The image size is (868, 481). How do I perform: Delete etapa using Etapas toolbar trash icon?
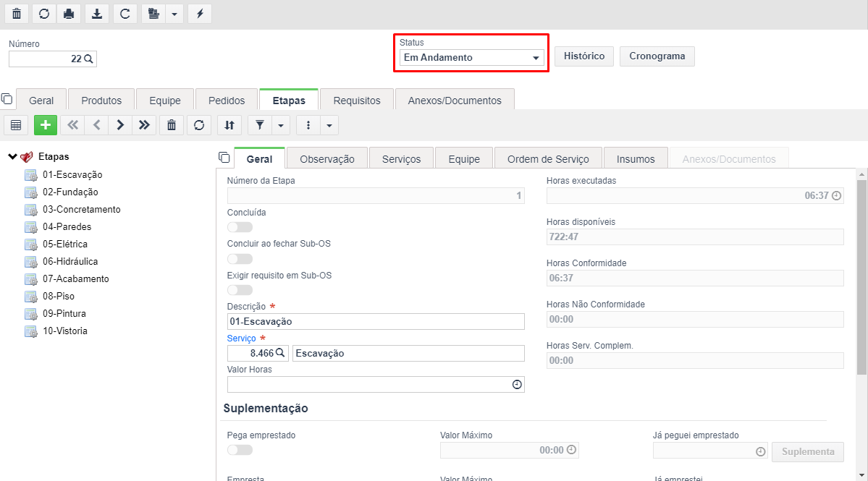[172, 125]
